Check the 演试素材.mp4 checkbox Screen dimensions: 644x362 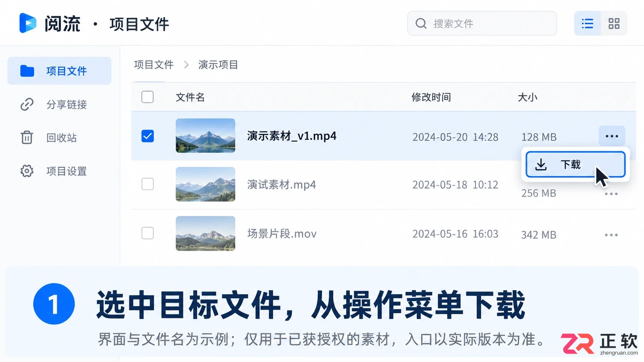148,184
